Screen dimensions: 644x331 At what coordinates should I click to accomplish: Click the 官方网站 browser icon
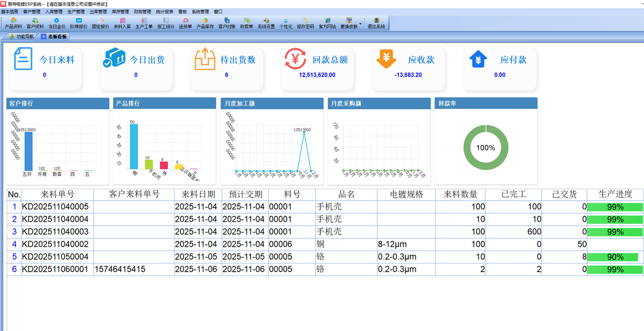[327, 23]
